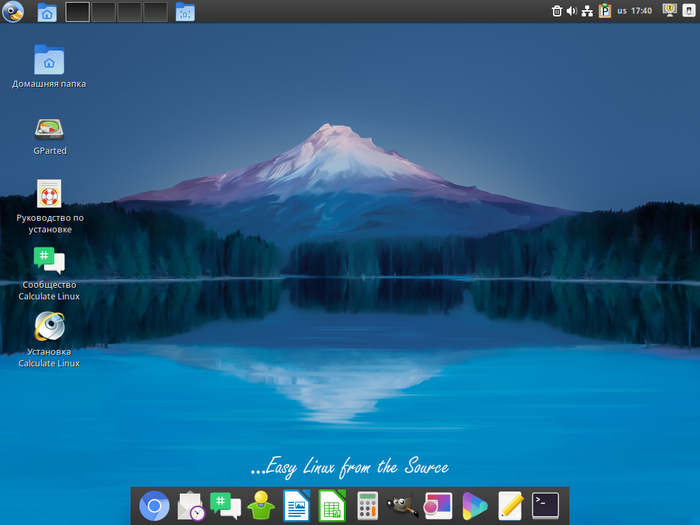
Task: Launch the text editor with pencil icon
Action: click(510, 506)
